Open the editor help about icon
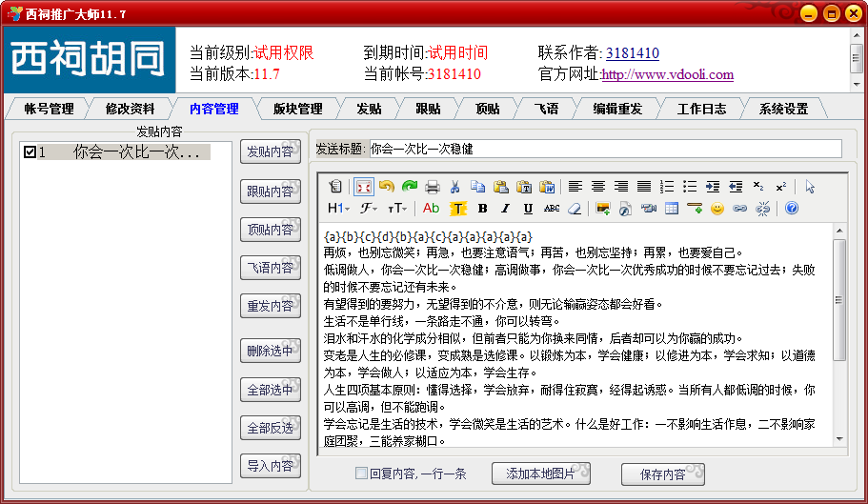 tap(792, 209)
